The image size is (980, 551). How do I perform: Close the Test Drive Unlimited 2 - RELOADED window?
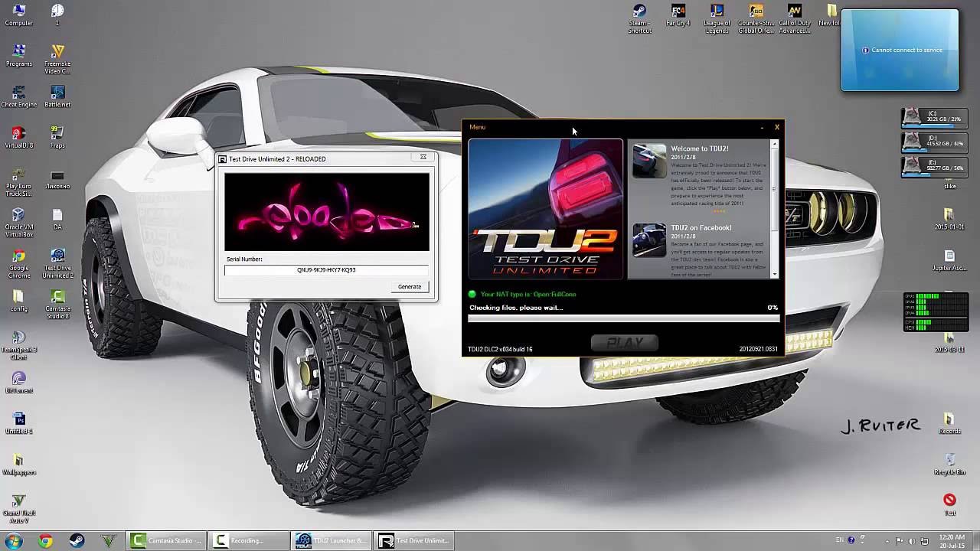(x=423, y=157)
